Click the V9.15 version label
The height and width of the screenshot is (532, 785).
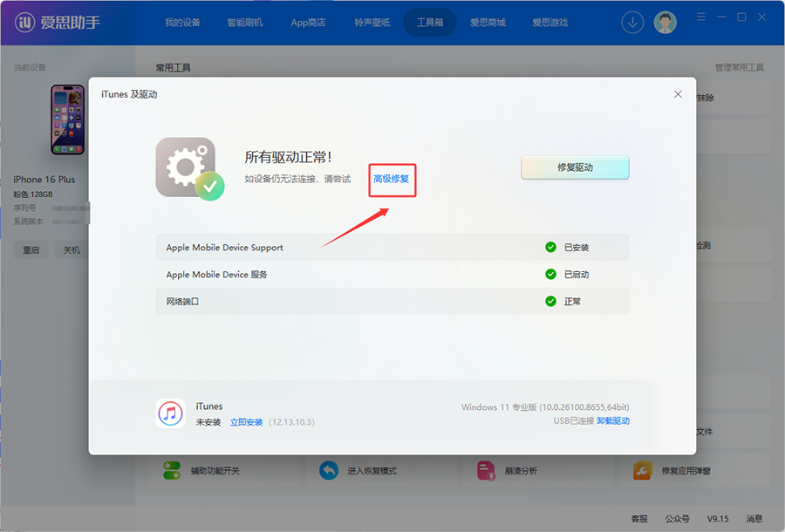(718, 519)
